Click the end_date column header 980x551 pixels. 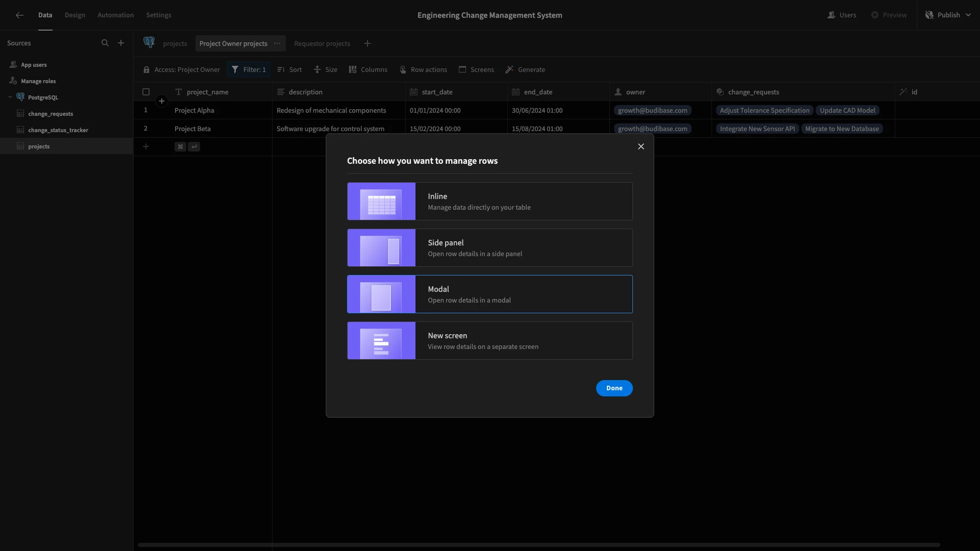click(558, 92)
